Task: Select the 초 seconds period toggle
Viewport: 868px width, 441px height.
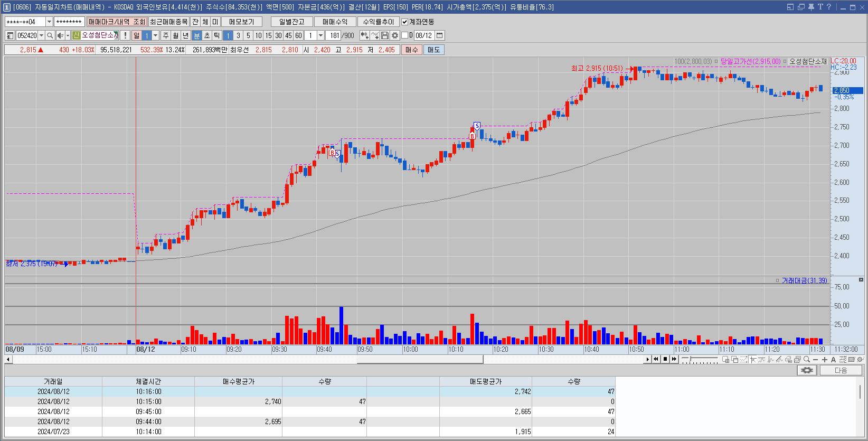Action: pos(207,35)
